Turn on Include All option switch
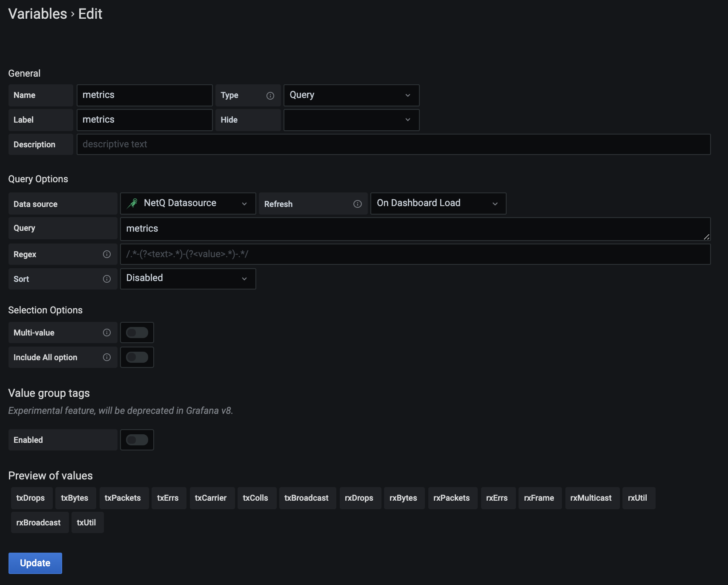 pos(137,357)
